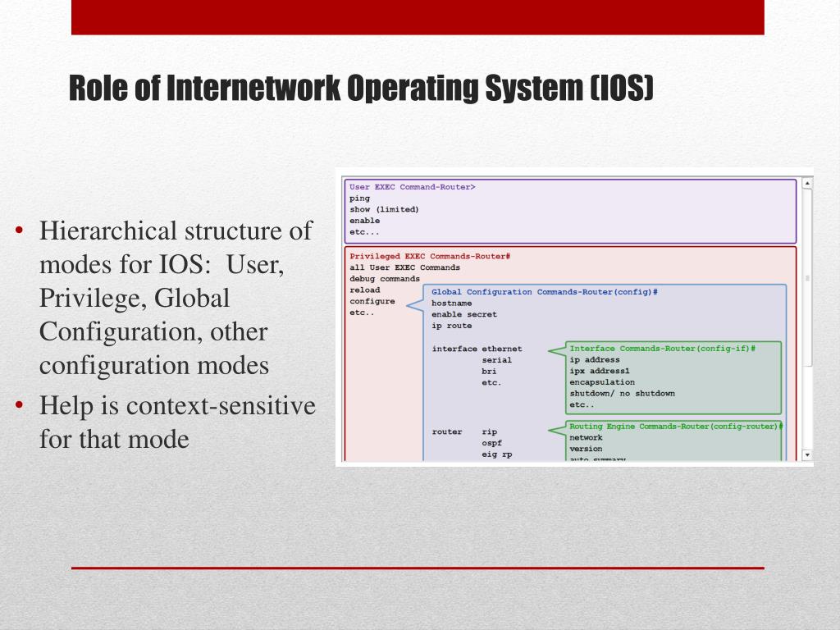Viewport: 840px width, 630px height.
Task: Click the scrollbar down arrow in the diagram
Action: [x=807, y=454]
